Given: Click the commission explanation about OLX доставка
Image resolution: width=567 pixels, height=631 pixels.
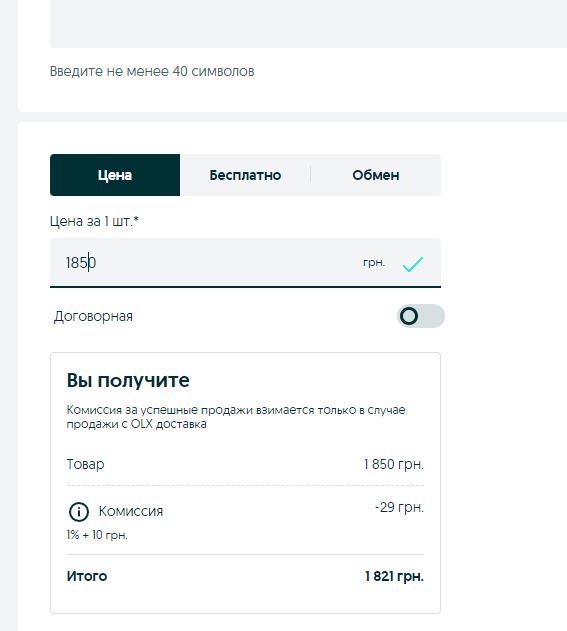Looking at the screenshot, I should point(236,417).
